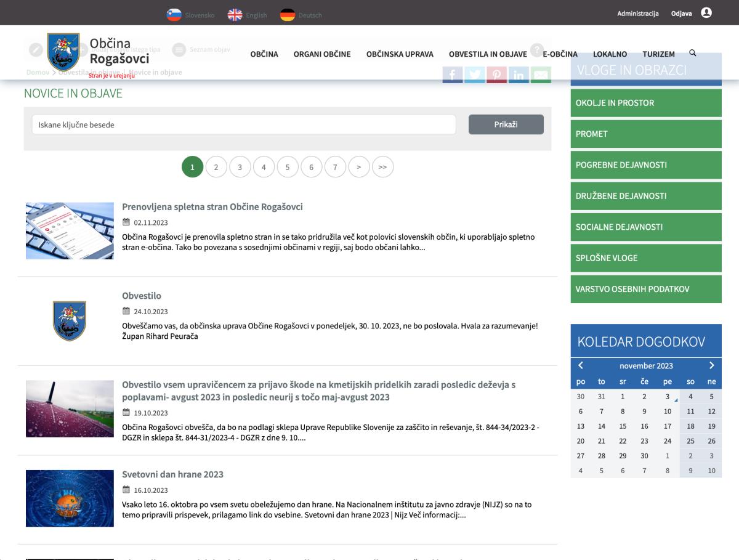
Task: Select November 15 in the calendar
Action: (623, 426)
